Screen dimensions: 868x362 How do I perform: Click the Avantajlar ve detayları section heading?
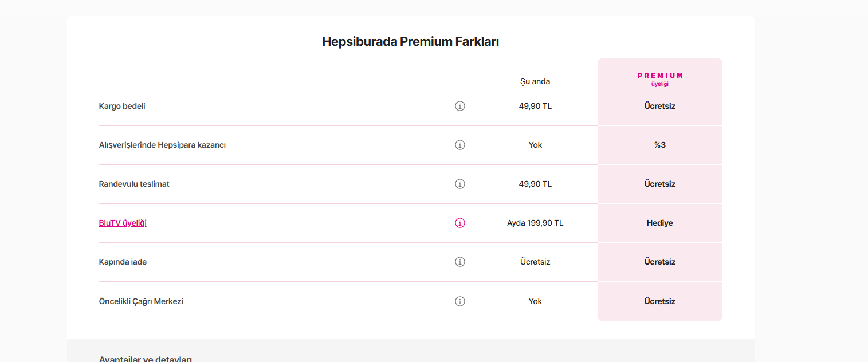[x=146, y=359]
